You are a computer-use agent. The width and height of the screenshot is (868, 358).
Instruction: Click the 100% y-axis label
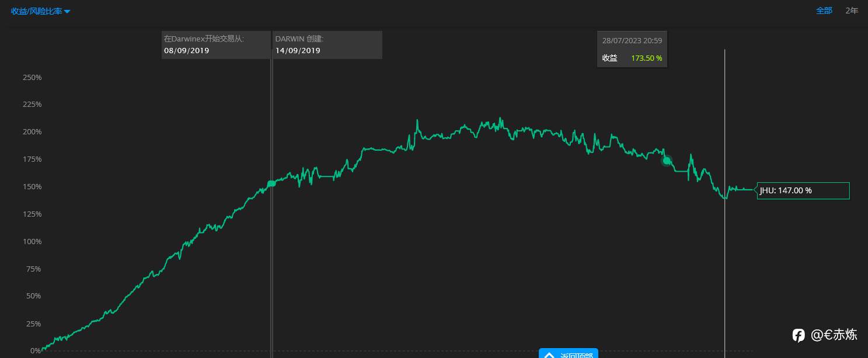click(x=32, y=241)
